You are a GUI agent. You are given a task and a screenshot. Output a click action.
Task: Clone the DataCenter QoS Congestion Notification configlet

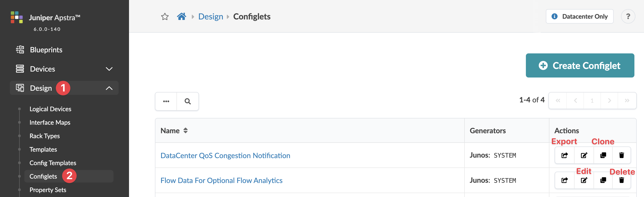(603, 155)
